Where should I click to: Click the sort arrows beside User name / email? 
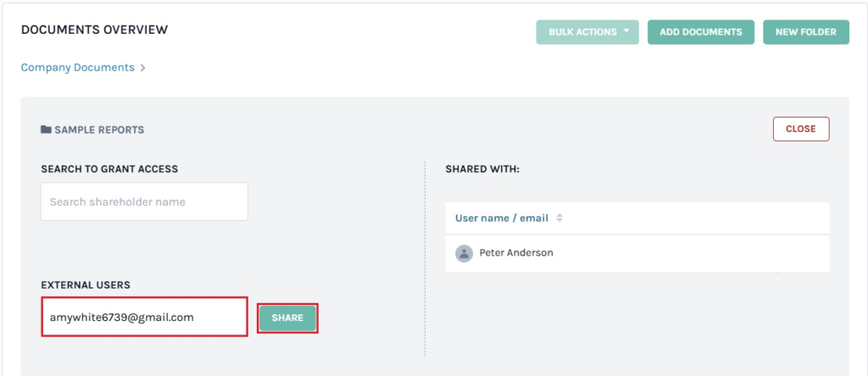559,218
